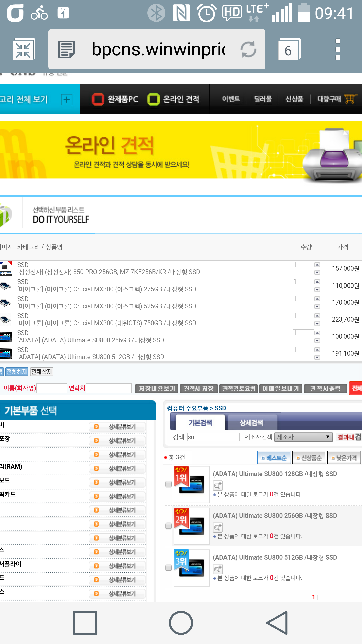Viewport: 362px width, 644px height.
Task: Decrease quantity for Crucial MX300 525GB
Action: (x=317, y=306)
